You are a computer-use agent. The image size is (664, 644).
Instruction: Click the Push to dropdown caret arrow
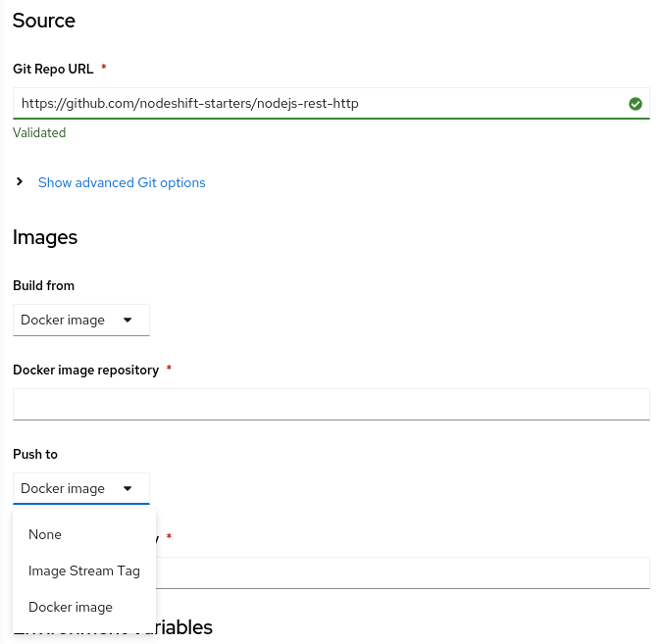[x=128, y=489]
